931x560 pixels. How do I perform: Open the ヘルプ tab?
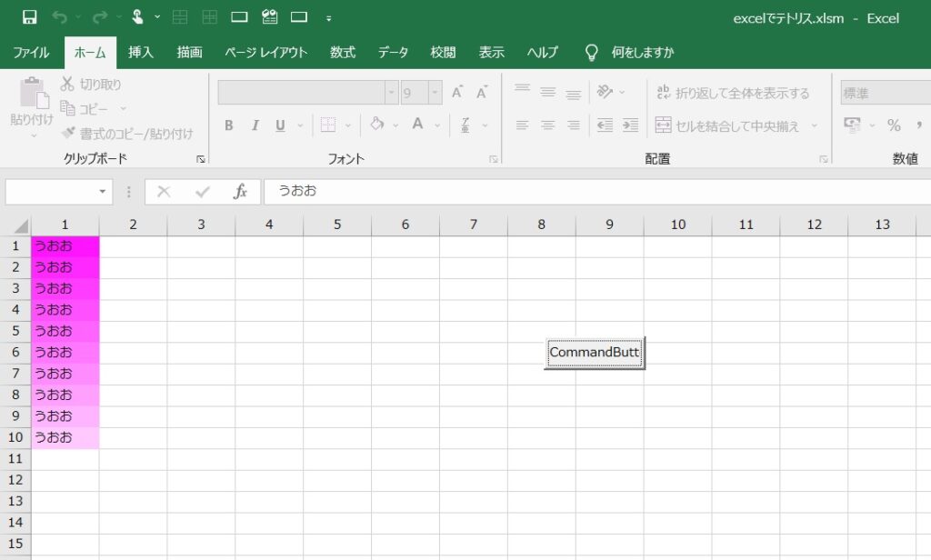tap(542, 52)
